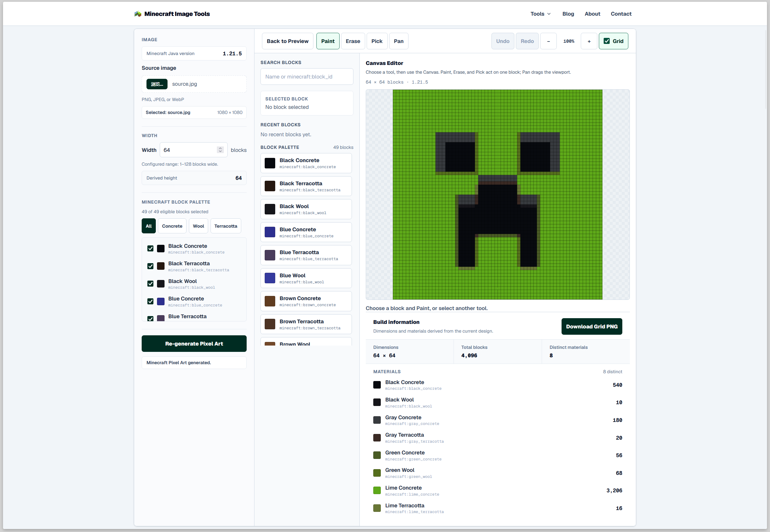Choose Brown Concrete block in block palette
Screen dimensions: 770x532
tap(306, 301)
